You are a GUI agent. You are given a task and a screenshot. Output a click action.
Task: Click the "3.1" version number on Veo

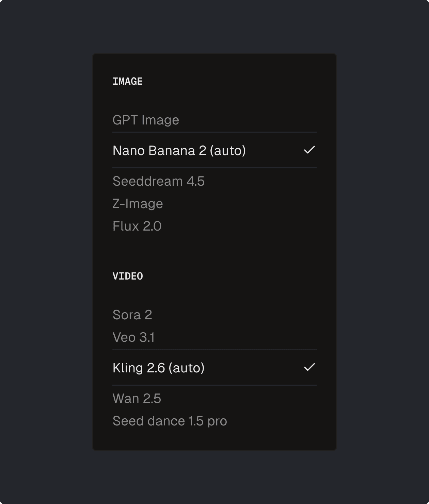click(x=147, y=337)
